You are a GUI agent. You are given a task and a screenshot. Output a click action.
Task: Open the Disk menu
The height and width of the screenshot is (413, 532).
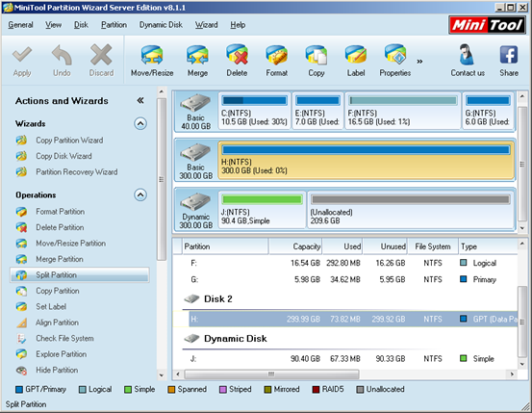(x=81, y=25)
